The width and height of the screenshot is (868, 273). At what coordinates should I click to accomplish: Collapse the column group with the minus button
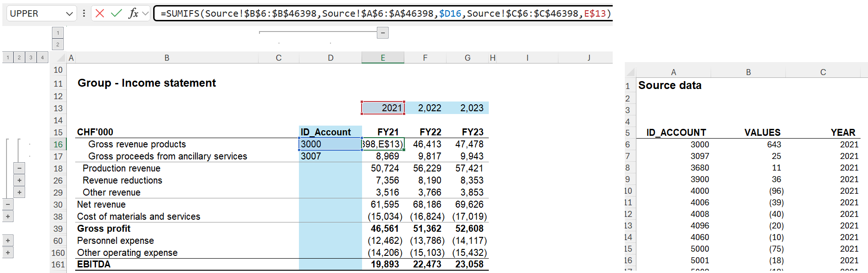point(382,32)
